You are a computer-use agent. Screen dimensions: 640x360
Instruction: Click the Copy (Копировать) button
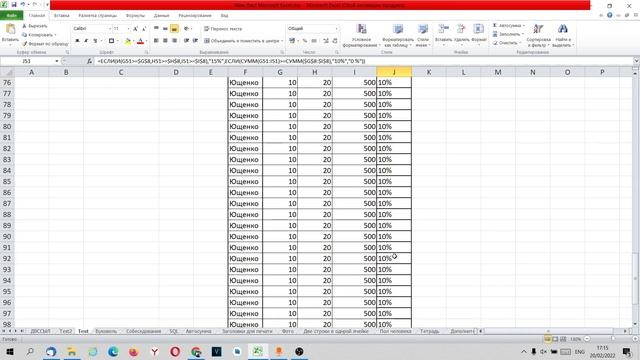39,35
